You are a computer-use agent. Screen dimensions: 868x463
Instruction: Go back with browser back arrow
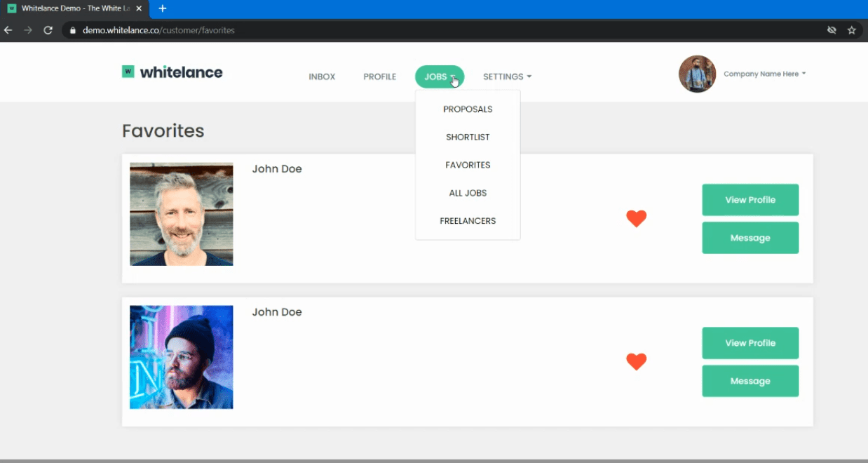(8, 30)
